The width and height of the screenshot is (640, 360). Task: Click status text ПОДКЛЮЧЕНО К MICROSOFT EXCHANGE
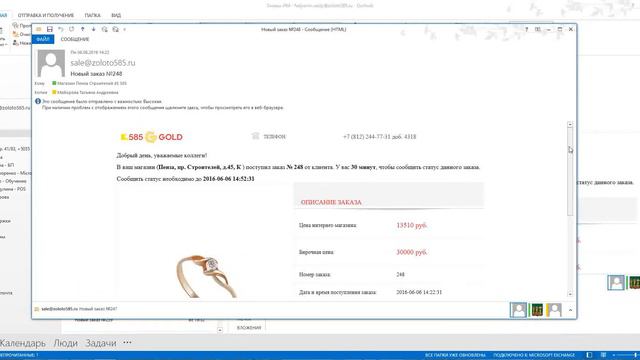point(534,356)
